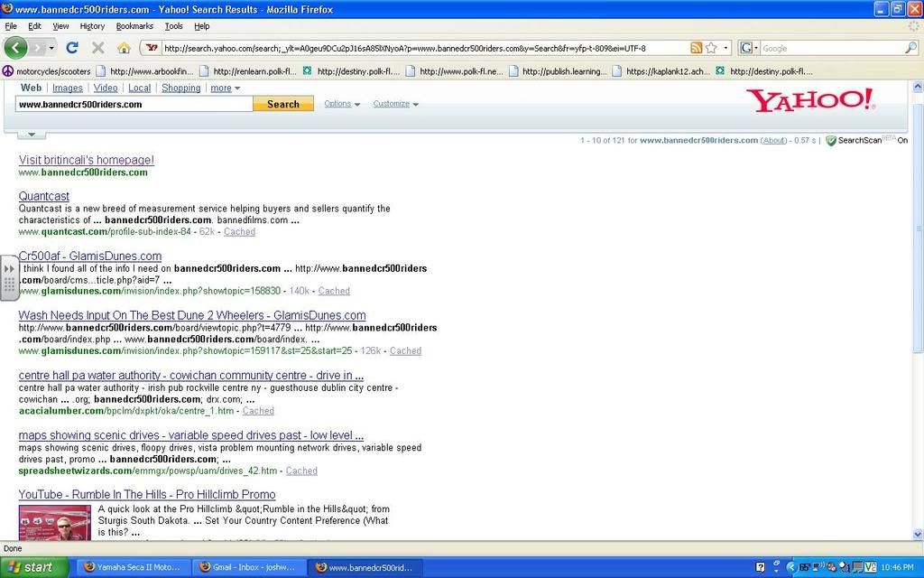Stop loading with the X icon
The image size is (924, 578).
(x=97, y=48)
